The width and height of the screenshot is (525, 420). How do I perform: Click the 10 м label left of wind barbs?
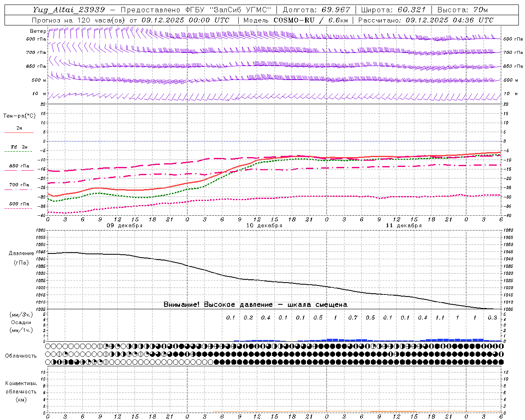pos(39,94)
